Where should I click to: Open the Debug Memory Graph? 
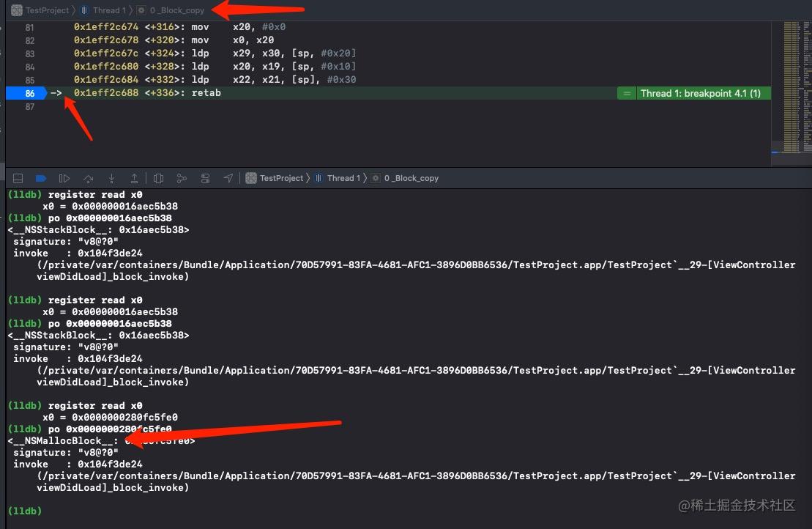(x=182, y=178)
